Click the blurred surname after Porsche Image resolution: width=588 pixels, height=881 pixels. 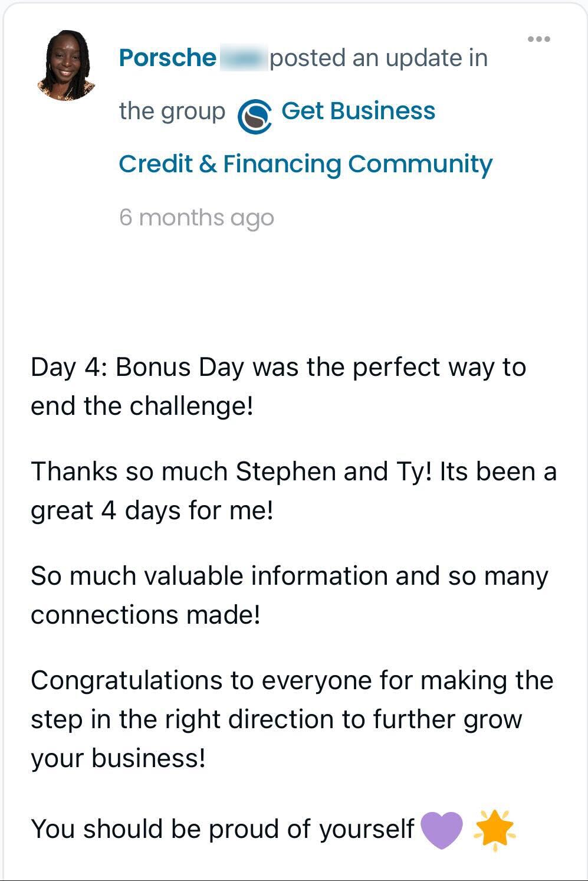pos(243,58)
